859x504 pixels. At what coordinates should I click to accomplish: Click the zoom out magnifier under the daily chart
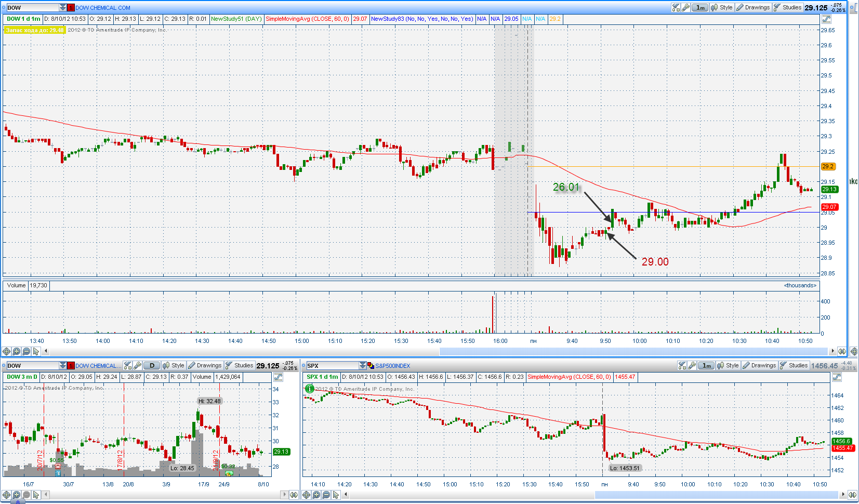point(26,495)
